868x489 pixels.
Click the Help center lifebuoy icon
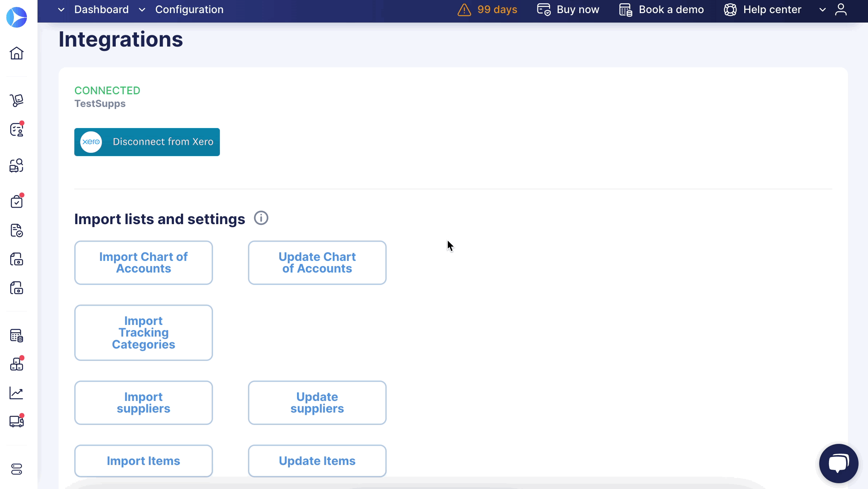click(730, 9)
